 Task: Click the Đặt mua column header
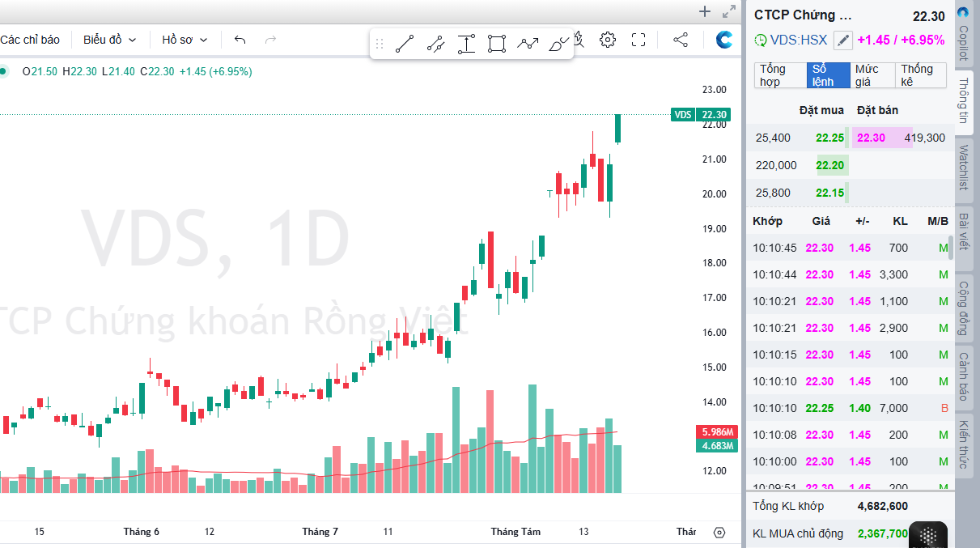[x=821, y=110]
